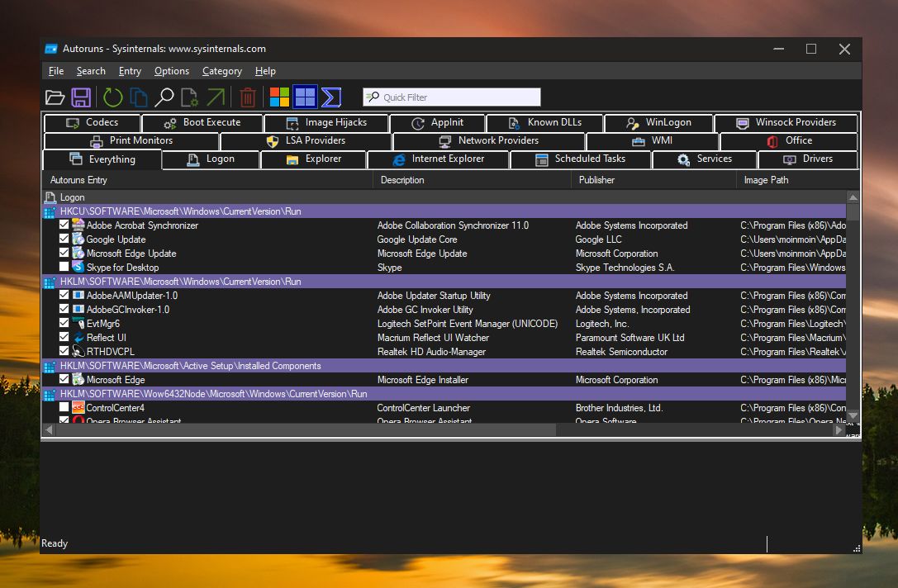Image resolution: width=898 pixels, height=588 pixels.
Task: Click the vertical scrollbar up arrow
Action: pyautogui.click(x=853, y=197)
